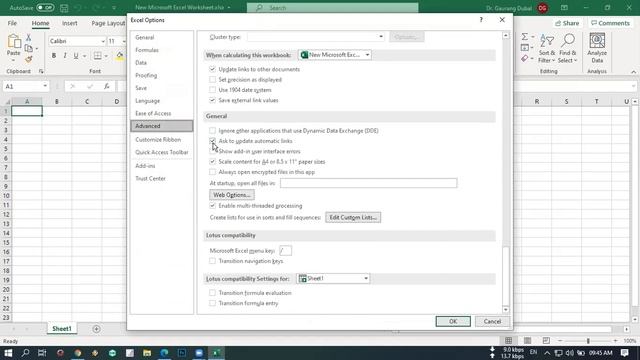The width and height of the screenshot is (640, 360).
Task: Open the notification center icon
Action: click(x=624, y=353)
